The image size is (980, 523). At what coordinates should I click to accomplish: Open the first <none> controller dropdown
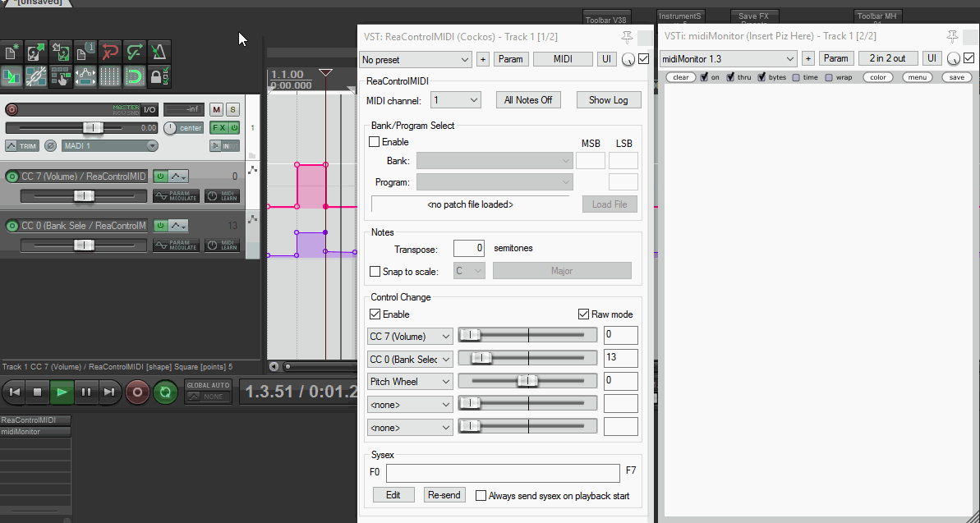(409, 404)
